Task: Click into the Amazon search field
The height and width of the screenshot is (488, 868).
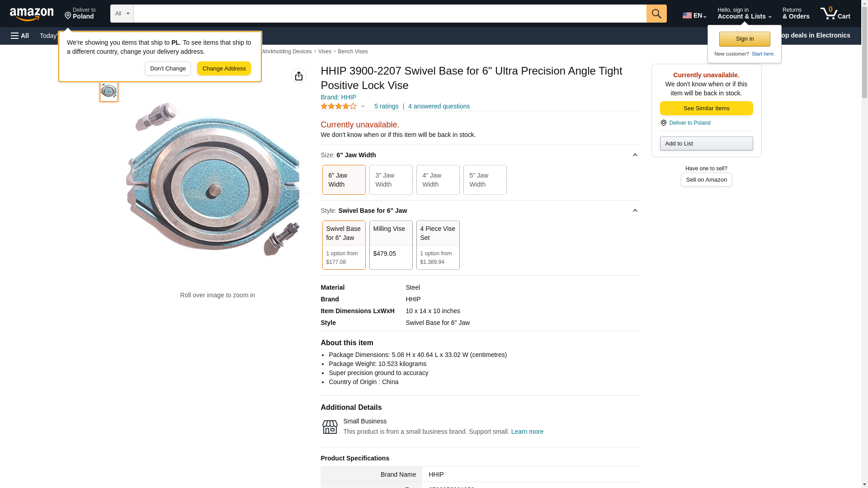Action: 390,14
